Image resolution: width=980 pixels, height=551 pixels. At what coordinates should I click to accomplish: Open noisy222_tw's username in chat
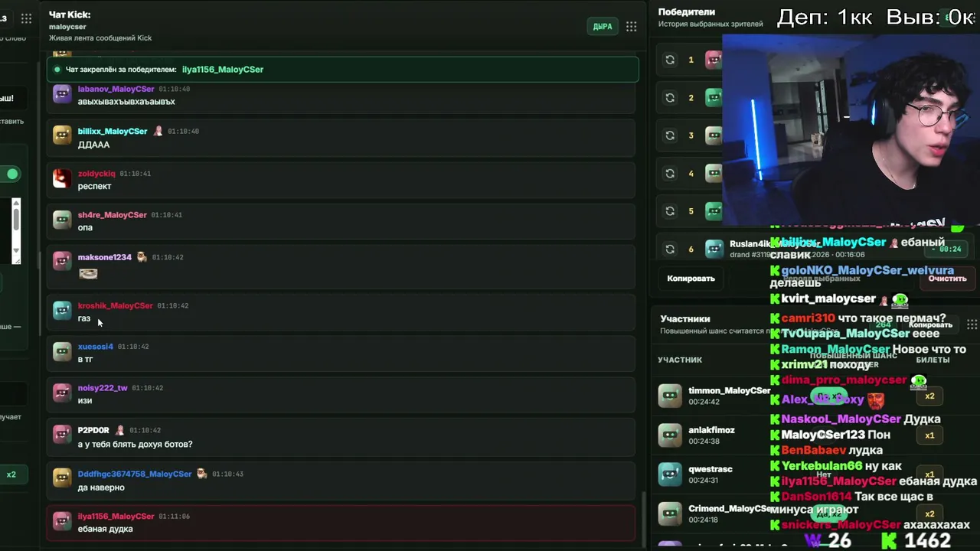click(103, 388)
